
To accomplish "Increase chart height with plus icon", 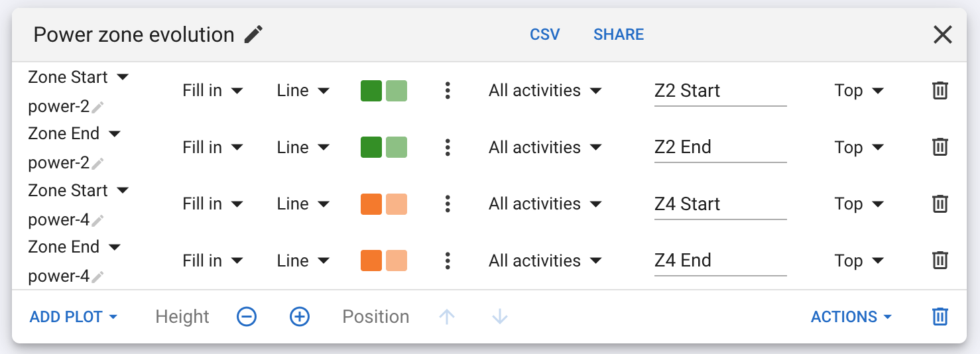I will 300,318.
